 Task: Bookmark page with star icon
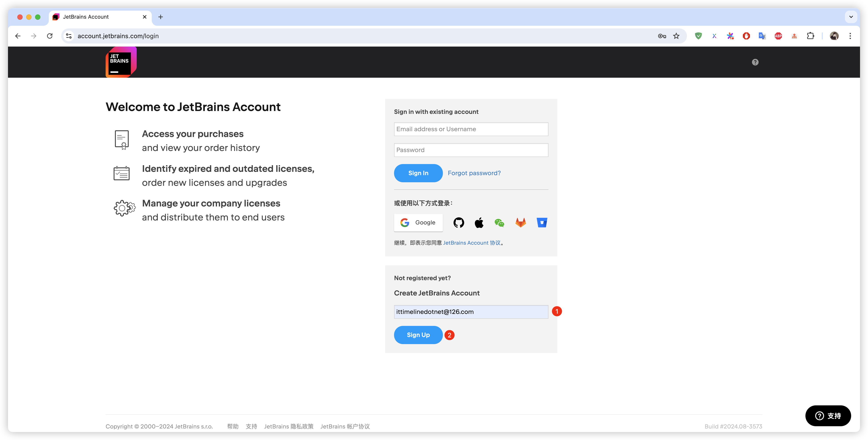coord(676,36)
